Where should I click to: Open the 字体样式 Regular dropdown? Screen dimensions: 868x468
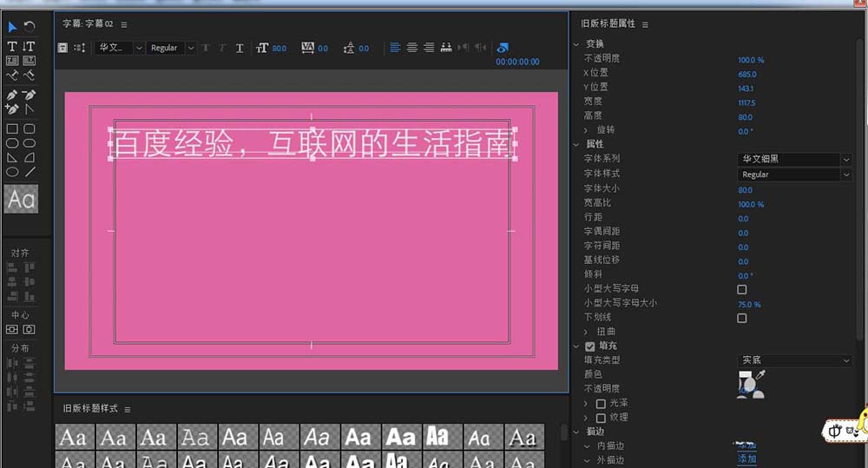[794, 175]
